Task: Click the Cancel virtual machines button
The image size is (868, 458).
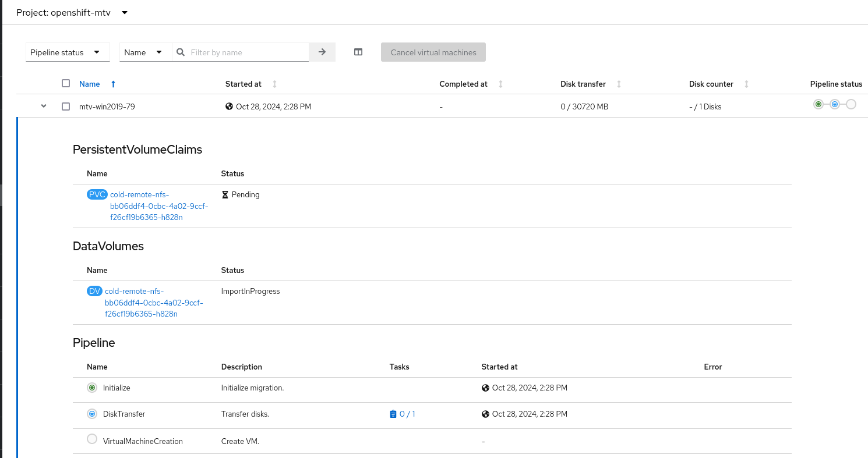Action: [433, 52]
